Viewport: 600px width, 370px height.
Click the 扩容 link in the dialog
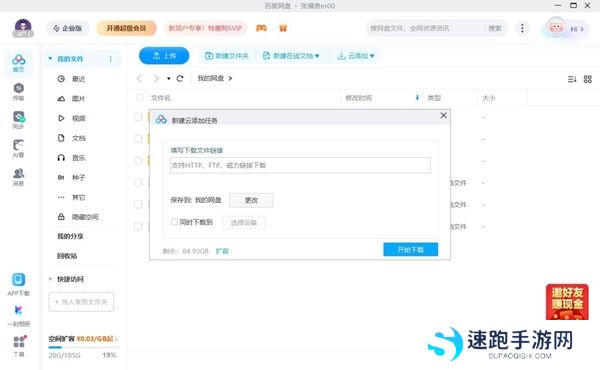pyautogui.click(x=222, y=251)
